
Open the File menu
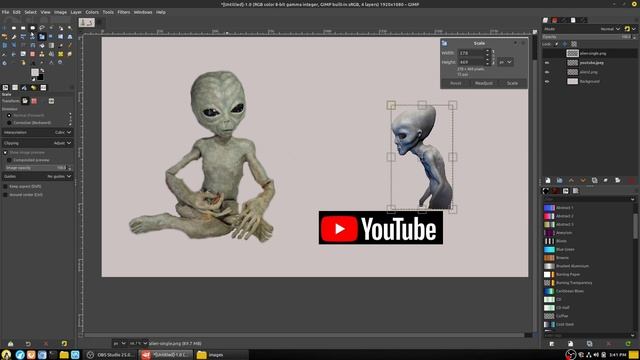5,12
